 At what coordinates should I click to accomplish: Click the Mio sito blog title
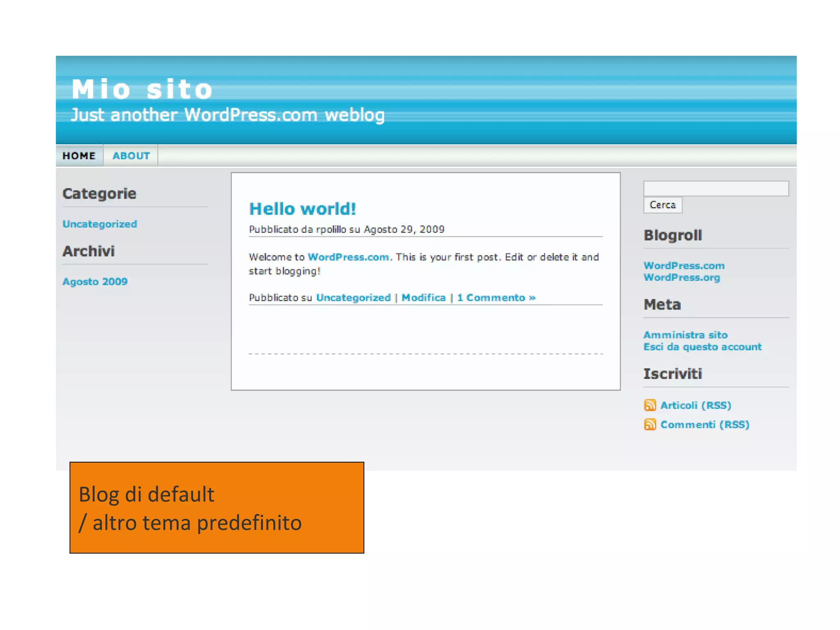coord(142,89)
